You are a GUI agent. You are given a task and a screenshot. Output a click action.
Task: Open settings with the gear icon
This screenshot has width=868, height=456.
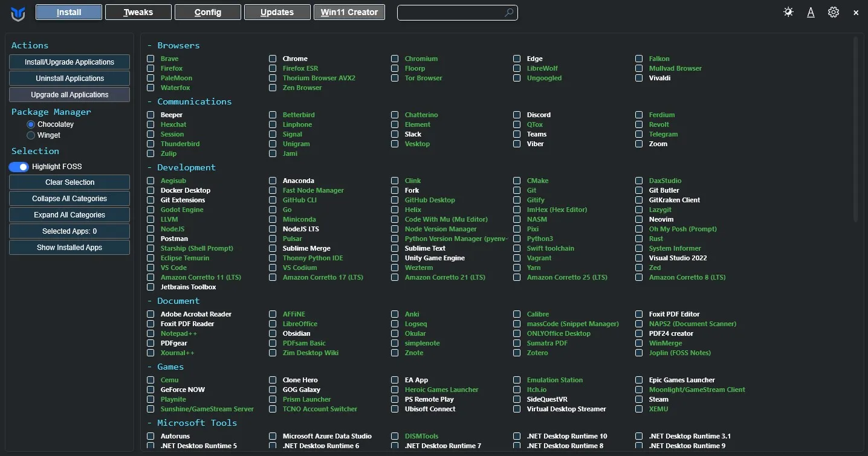pos(834,12)
